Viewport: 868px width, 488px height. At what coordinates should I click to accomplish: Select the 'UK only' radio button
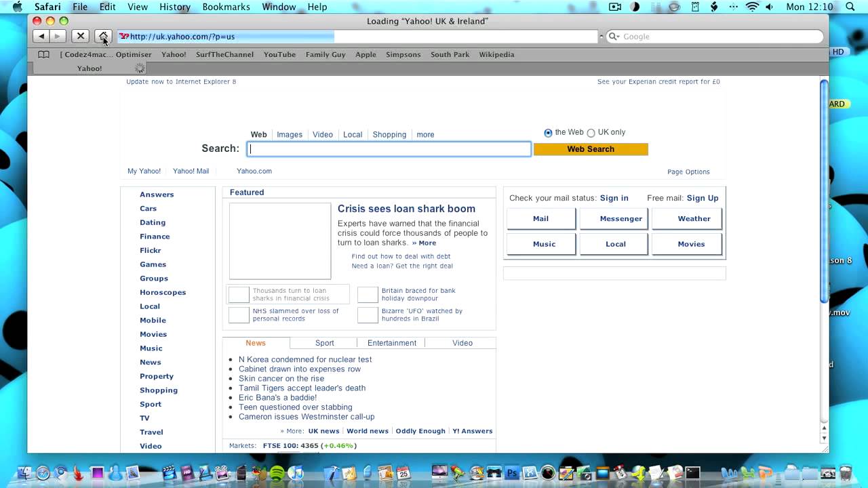pyautogui.click(x=591, y=133)
